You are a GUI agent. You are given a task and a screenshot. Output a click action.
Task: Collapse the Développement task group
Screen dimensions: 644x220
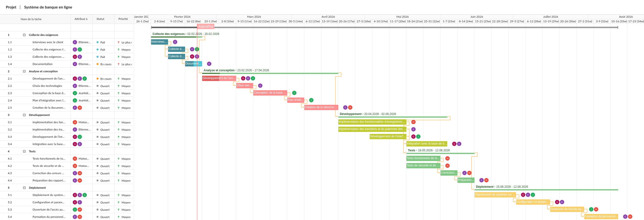pyautogui.click(x=24, y=115)
